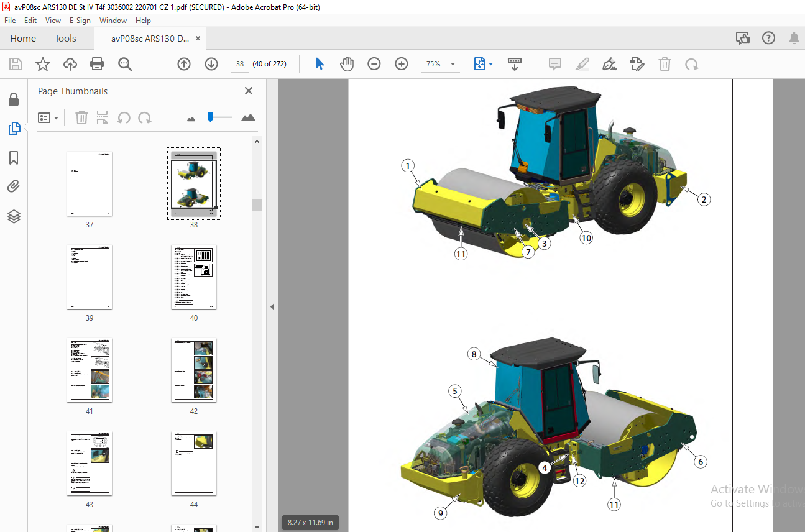Select the avP08sc ARS130 document tab
The image size is (805, 532).
[x=150, y=39]
